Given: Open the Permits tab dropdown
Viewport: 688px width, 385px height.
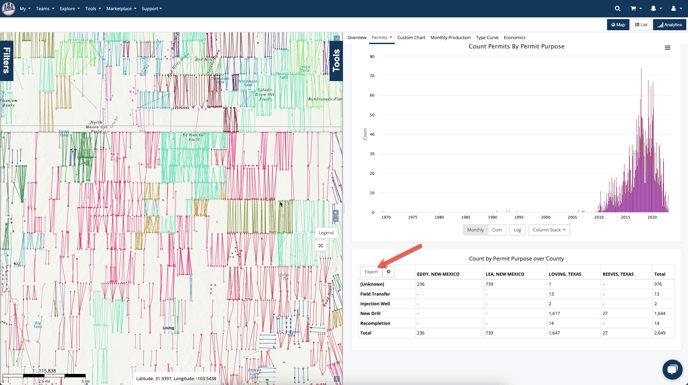Looking at the screenshot, I should pyautogui.click(x=381, y=38).
